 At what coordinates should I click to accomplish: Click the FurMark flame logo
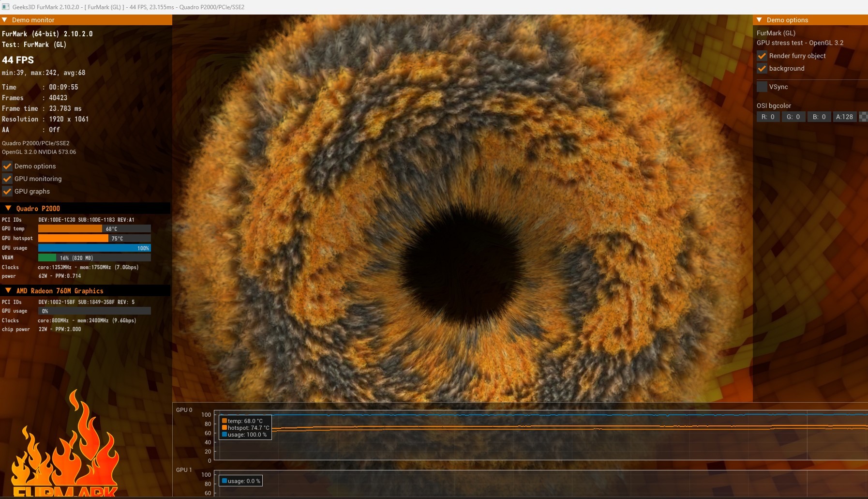click(x=65, y=443)
